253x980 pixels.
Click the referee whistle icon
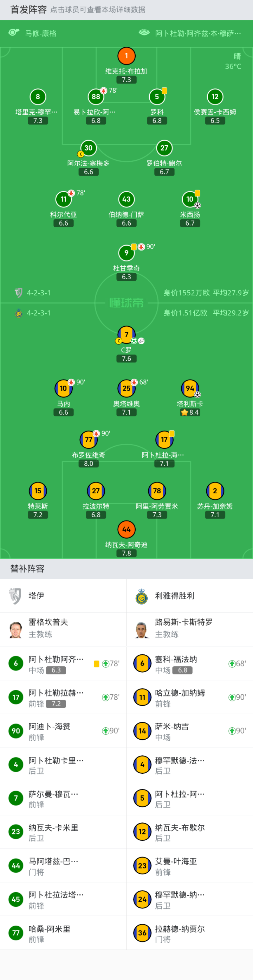pos(14,33)
